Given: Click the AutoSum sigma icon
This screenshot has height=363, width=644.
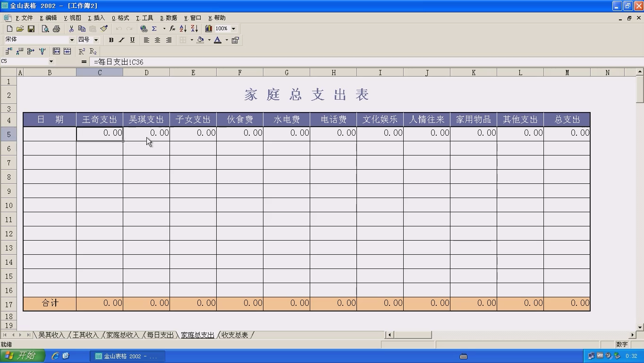Looking at the screenshot, I should pos(154,29).
